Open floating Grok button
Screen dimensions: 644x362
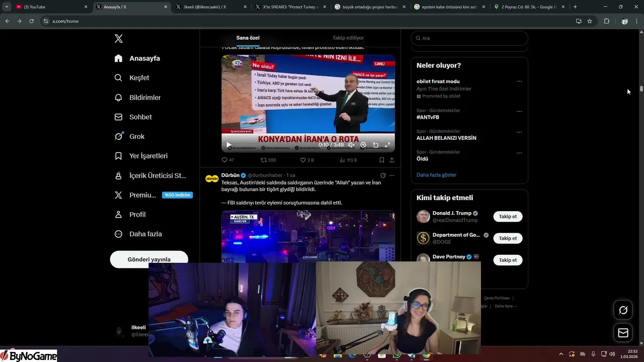click(x=623, y=310)
